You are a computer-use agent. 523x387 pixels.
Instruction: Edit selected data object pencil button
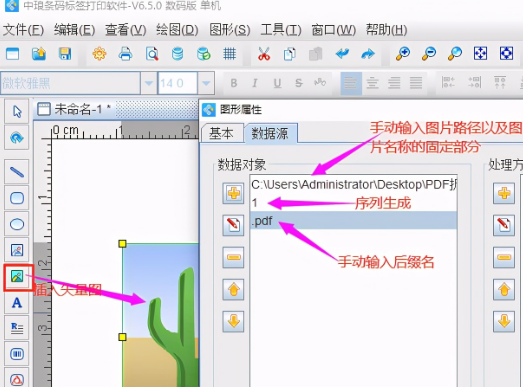233,225
